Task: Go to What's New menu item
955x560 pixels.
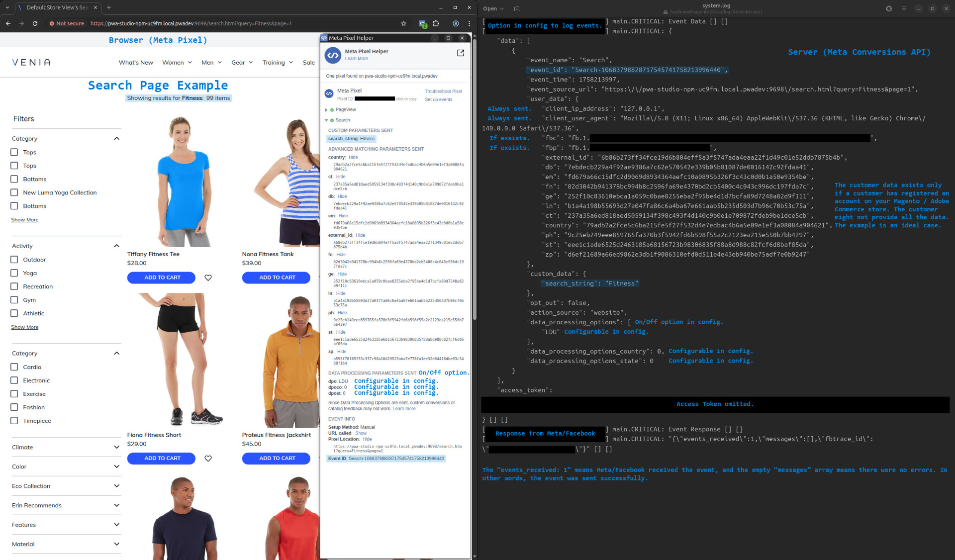Action: click(136, 62)
